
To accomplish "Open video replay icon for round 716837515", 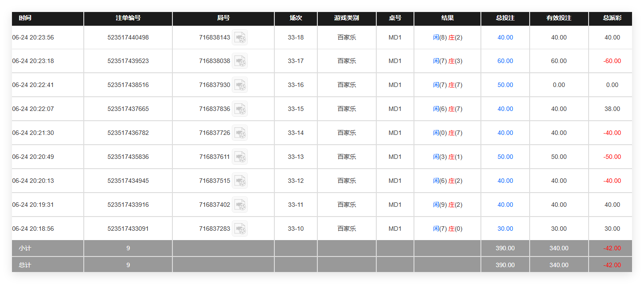I will point(240,181).
